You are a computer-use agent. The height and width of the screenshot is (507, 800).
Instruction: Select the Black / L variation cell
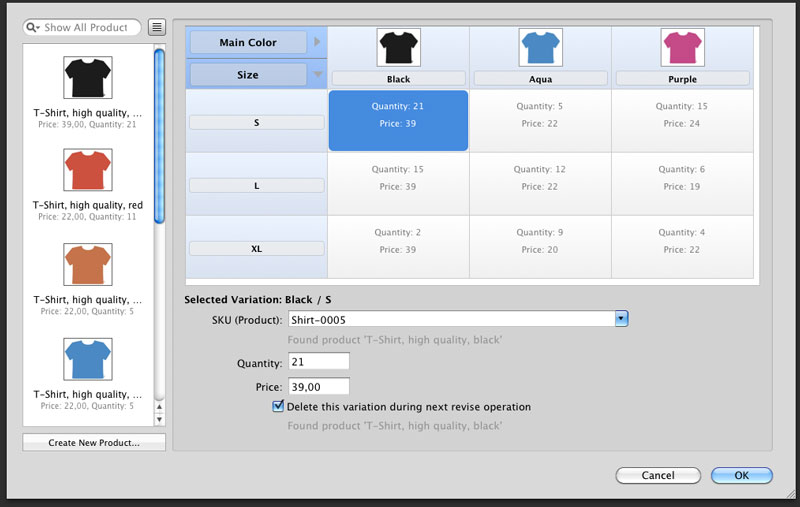[x=398, y=184]
